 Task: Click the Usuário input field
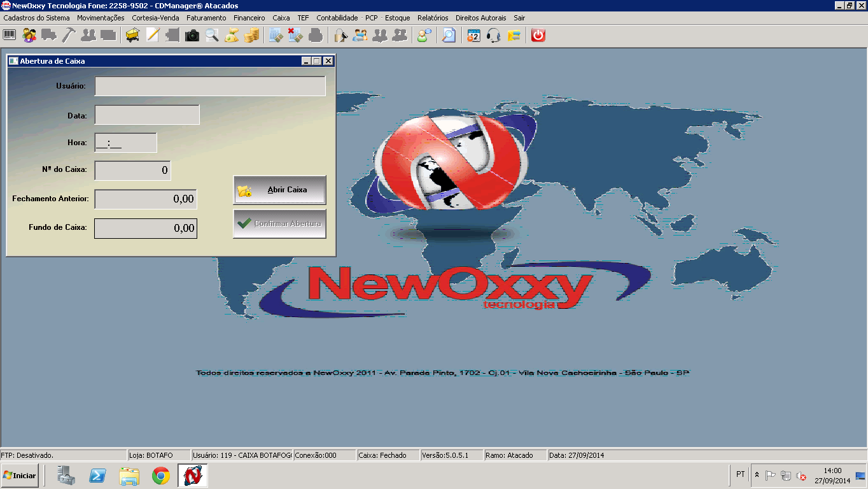click(210, 86)
